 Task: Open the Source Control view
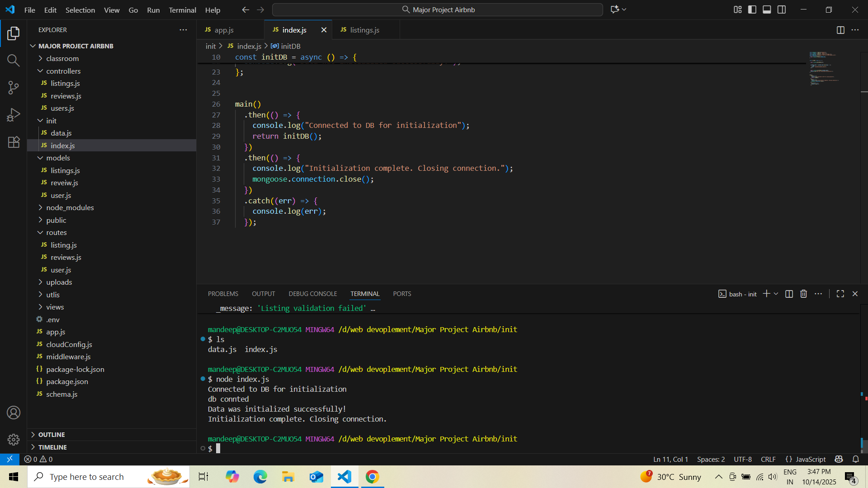coord(14,88)
